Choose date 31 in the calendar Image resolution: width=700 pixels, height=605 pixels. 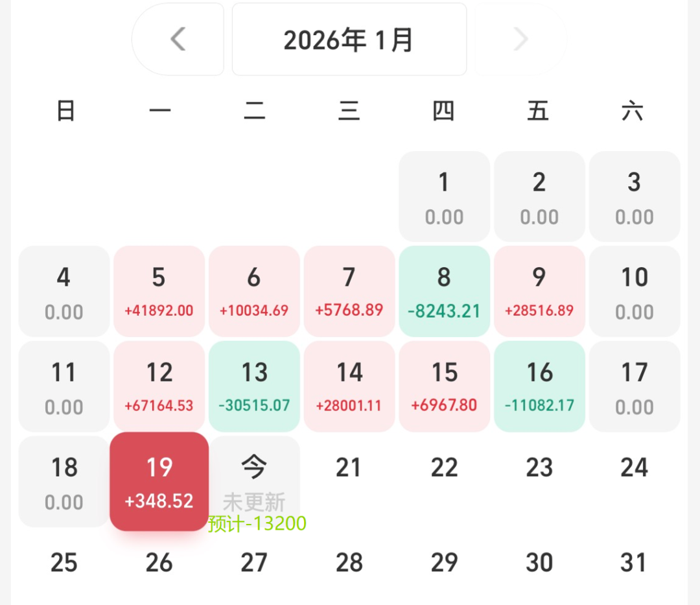[x=635, y=563]
